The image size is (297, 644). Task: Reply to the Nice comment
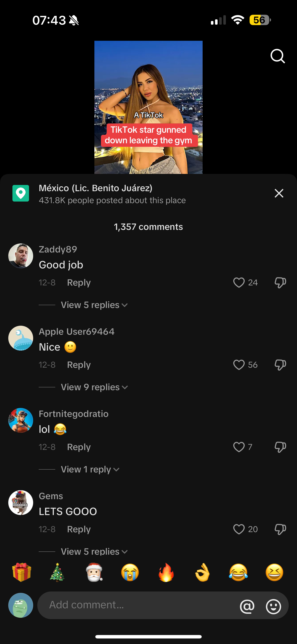click(79, 365)
